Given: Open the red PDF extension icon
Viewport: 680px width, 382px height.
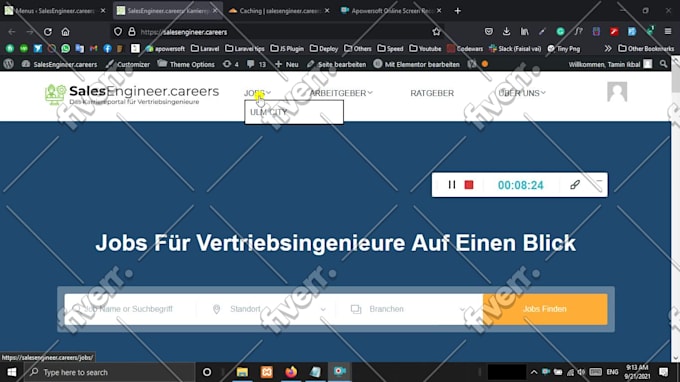Looking at the screenshot, I should [x=614, y=31].
